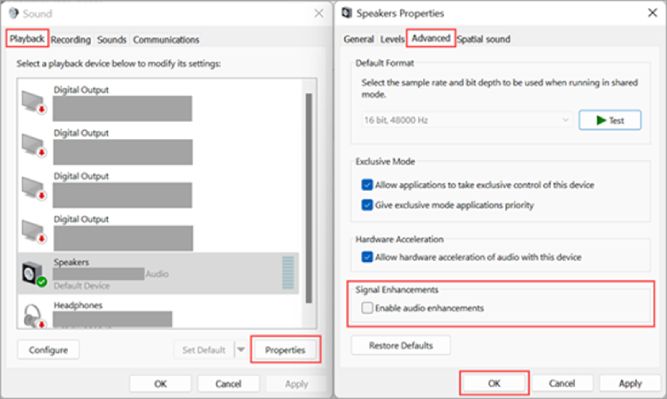
Task: Click the Properties button
Action: click(285, 350)
